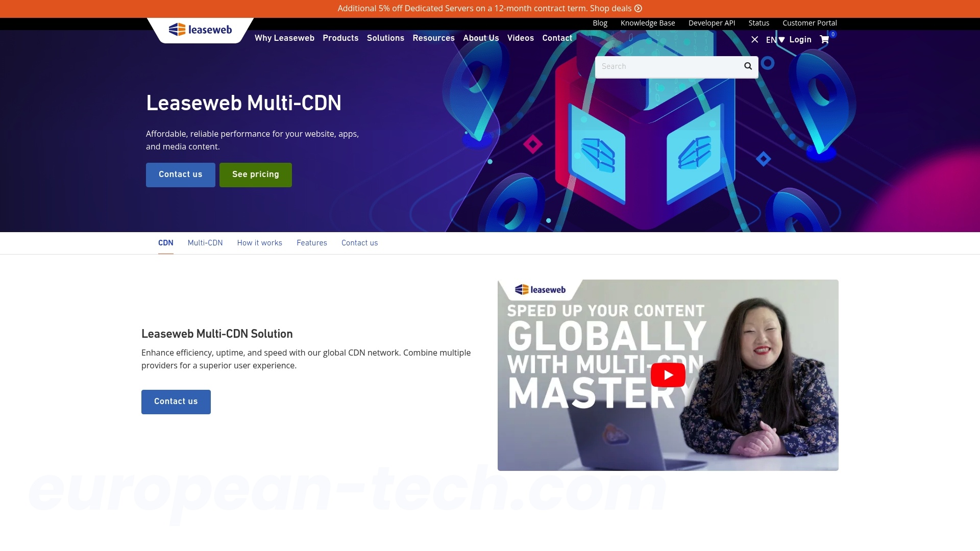980x551 pixels.
Task: Click the See pricing button
Action: point(255,174)
